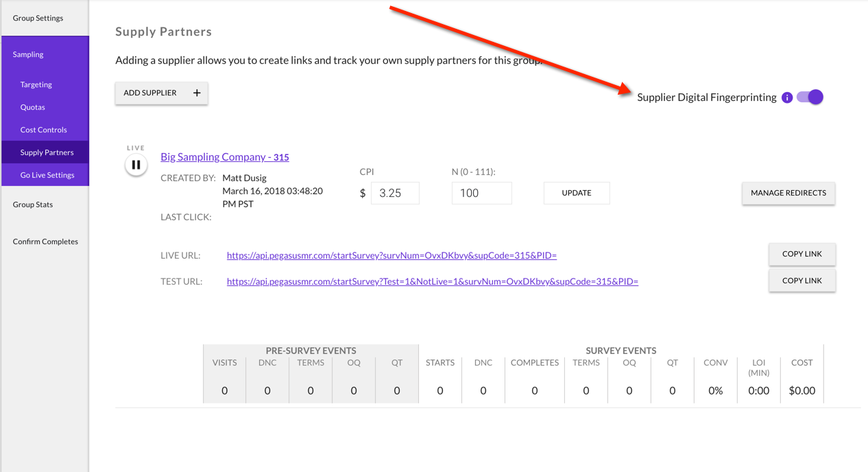Viewport: 868px width, 472px height.
Task: Click the Supplier Digital Fingerprinting info icon
Action: (787, 97)
